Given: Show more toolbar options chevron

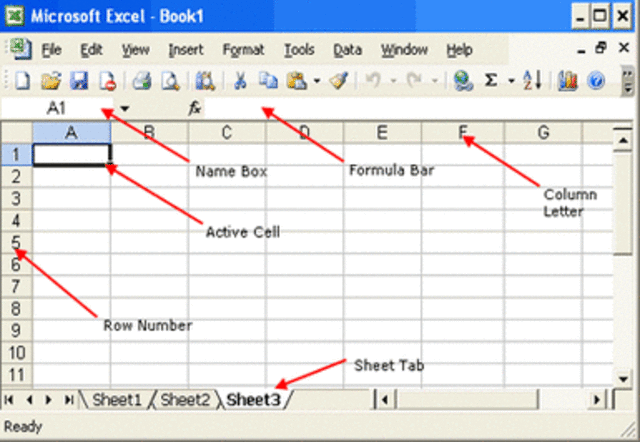Looking at the screenshot, I should [628, 82].
